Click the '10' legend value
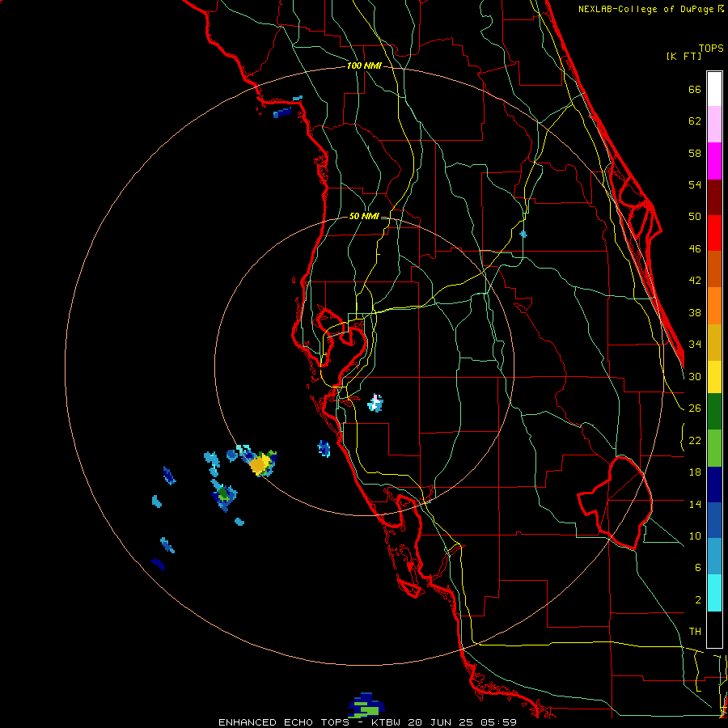The image size is (728, 728). point(695,536)
